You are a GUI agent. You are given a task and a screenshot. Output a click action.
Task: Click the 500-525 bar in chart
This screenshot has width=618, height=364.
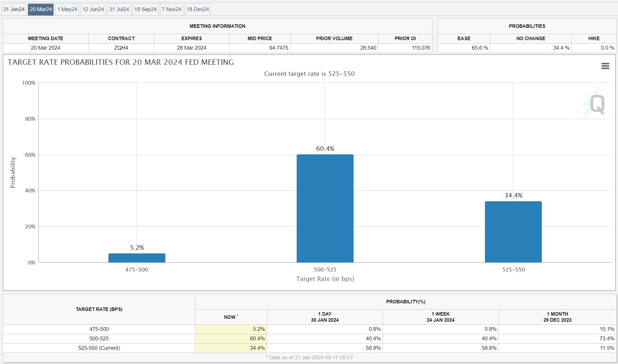(x=325, y=209)
